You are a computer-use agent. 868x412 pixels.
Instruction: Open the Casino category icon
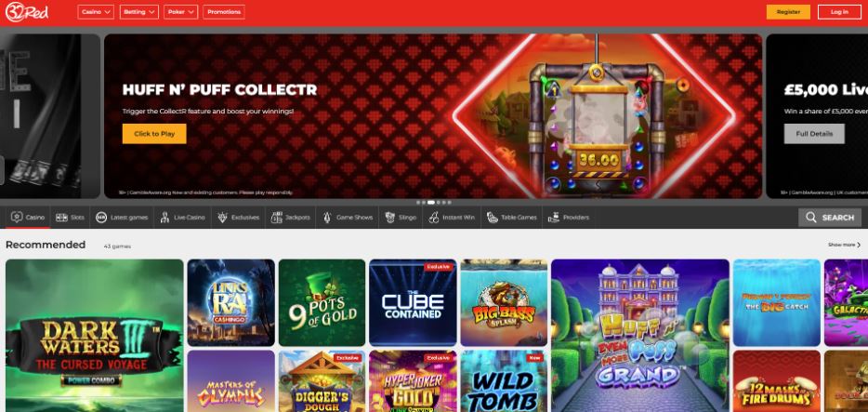coord(17,217)
